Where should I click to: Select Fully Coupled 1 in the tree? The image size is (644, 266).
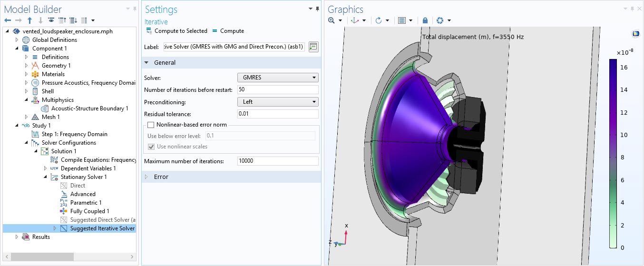coord(89,211)
